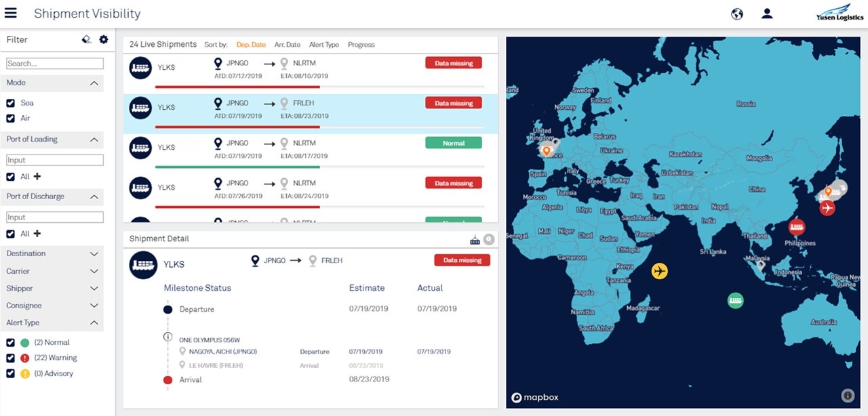
Task: Click the map info icon
Action: (x=847, y=396)
